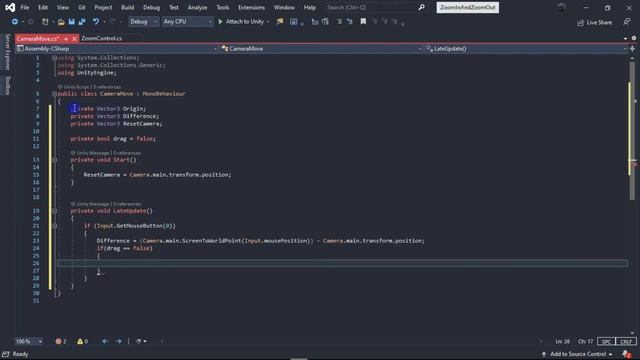Screen dimensions: 640x360
Task: Open the CameraMove class navigation dropdown
Action: 322,49
